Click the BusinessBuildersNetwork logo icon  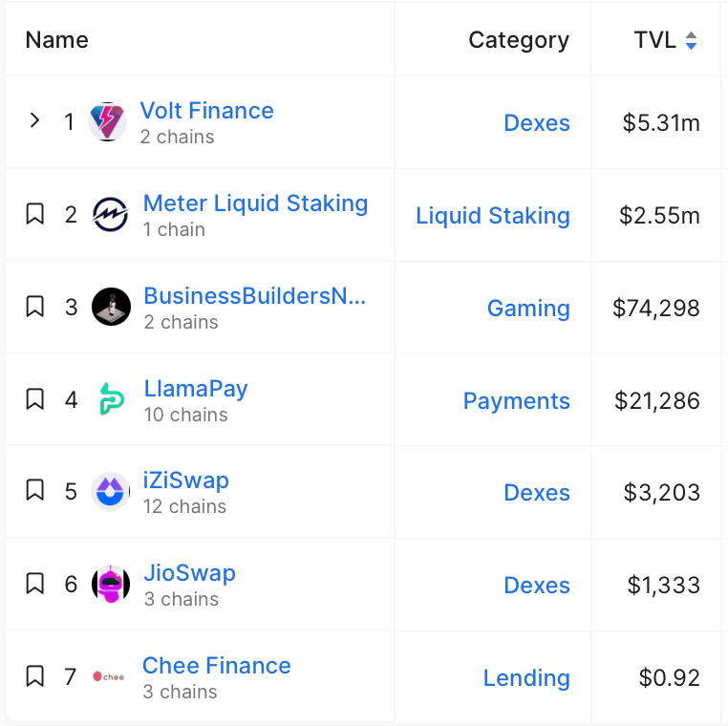pos(111,308)
